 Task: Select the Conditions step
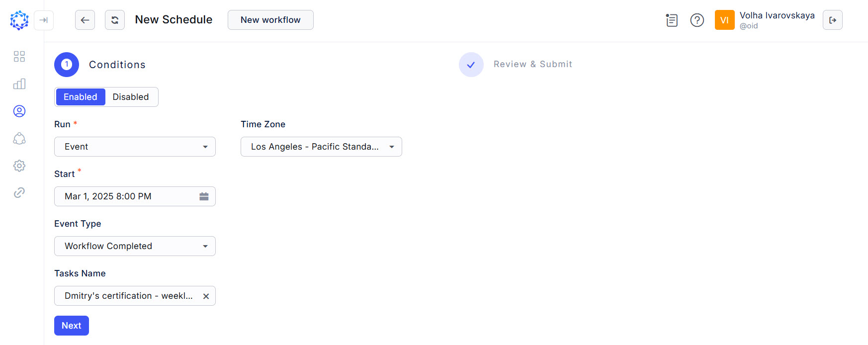click(x=117, y=65)
